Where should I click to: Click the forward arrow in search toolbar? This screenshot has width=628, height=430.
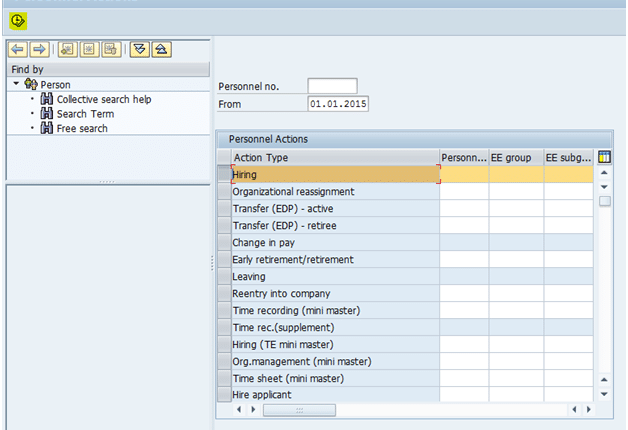coord(39,50)
